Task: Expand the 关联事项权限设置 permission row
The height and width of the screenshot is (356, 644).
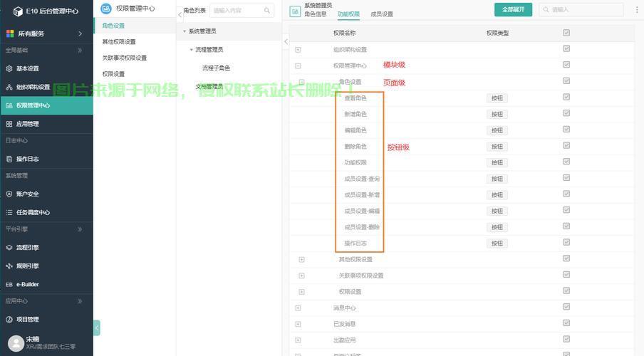Action: click(301, 276)
